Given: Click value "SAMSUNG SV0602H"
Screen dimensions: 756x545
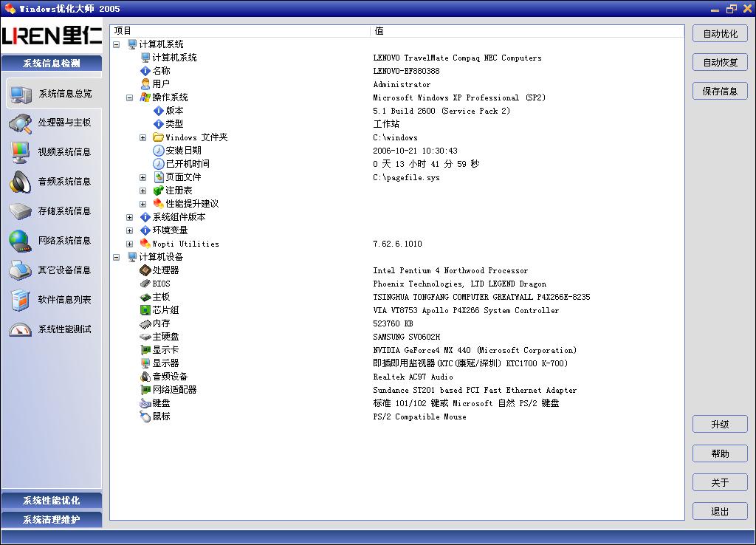Looking at the screenshot, I should [407, 337].
